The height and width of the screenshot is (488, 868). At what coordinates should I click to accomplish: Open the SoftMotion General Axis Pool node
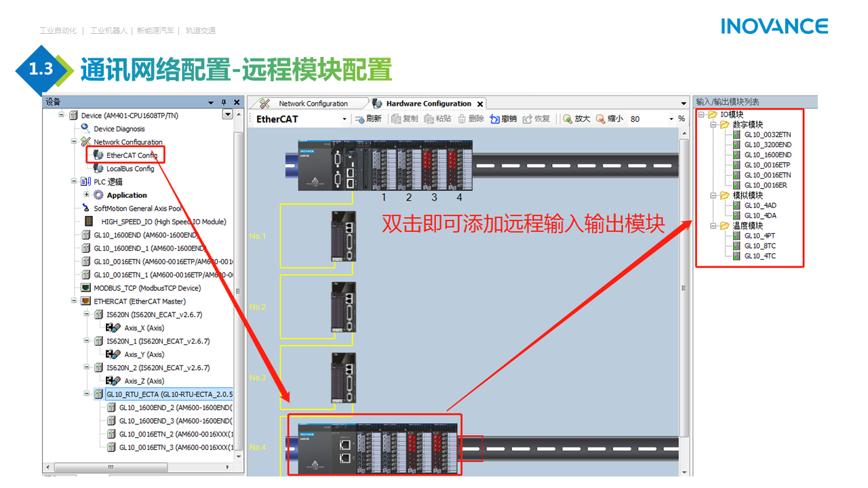(x=138, y=208)
